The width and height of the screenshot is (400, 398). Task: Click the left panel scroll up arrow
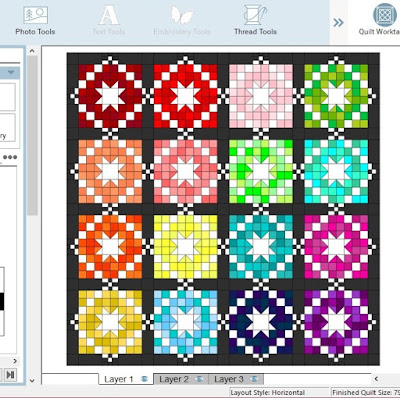tap(32, 51)
